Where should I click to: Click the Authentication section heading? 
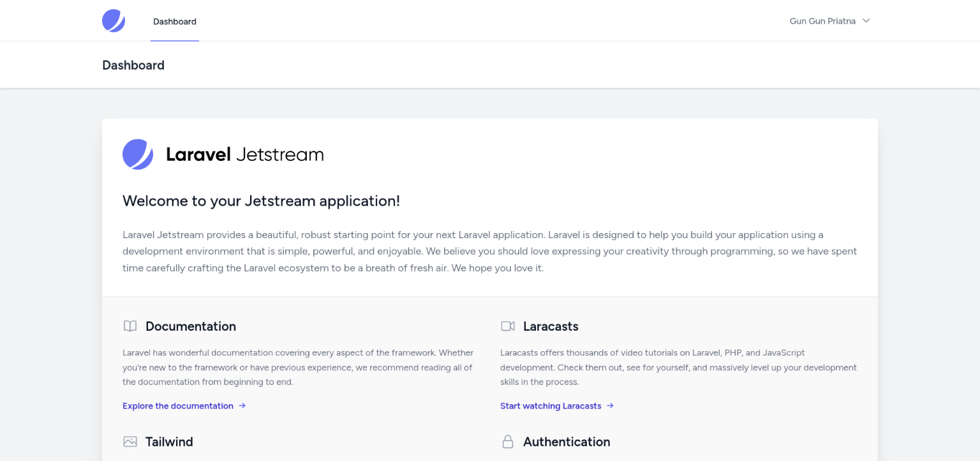[x=567, y=441]
